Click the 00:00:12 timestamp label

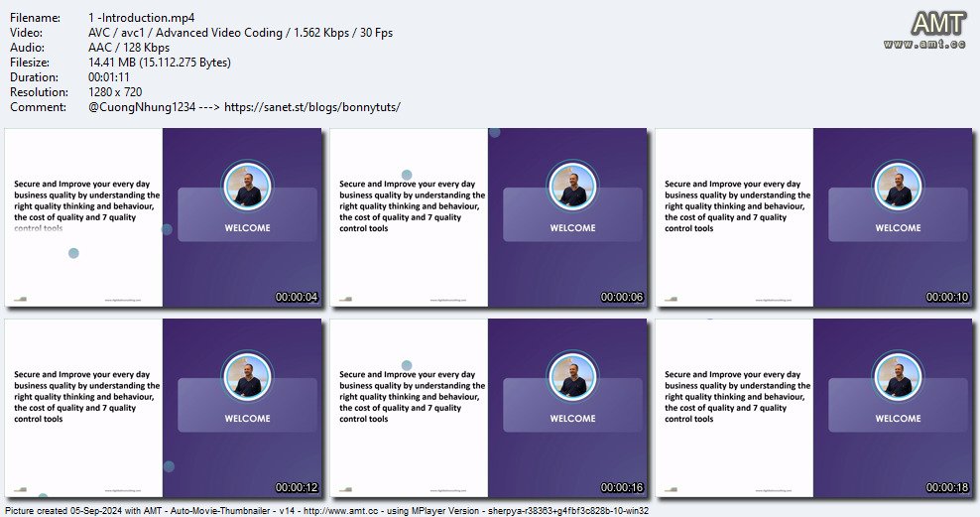(x=297, y=487)
